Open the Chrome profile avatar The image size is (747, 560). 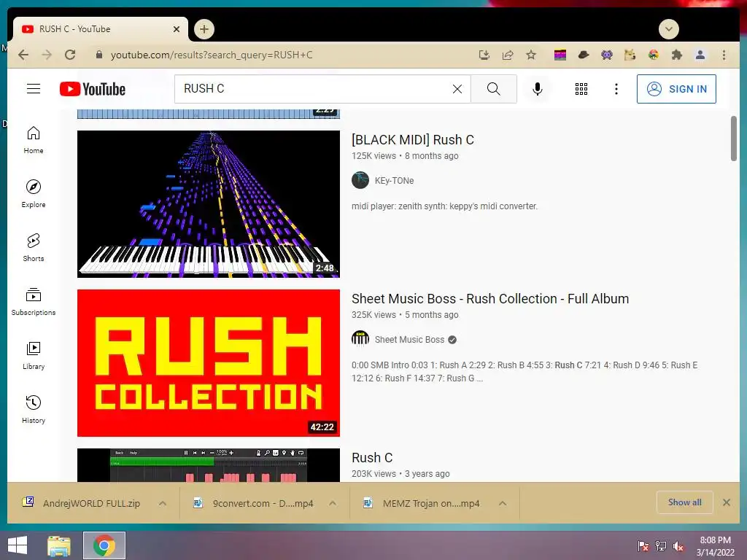[700, 55]
